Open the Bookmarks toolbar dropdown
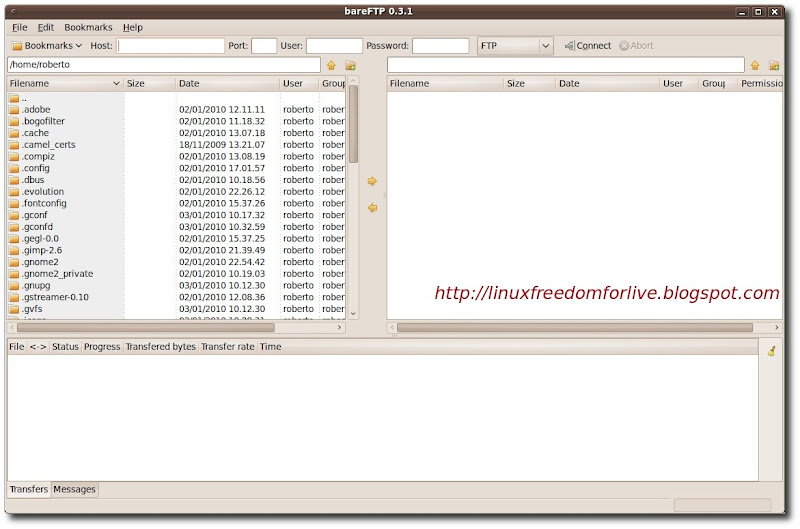The image size is (800, 529). click(46, 45)
